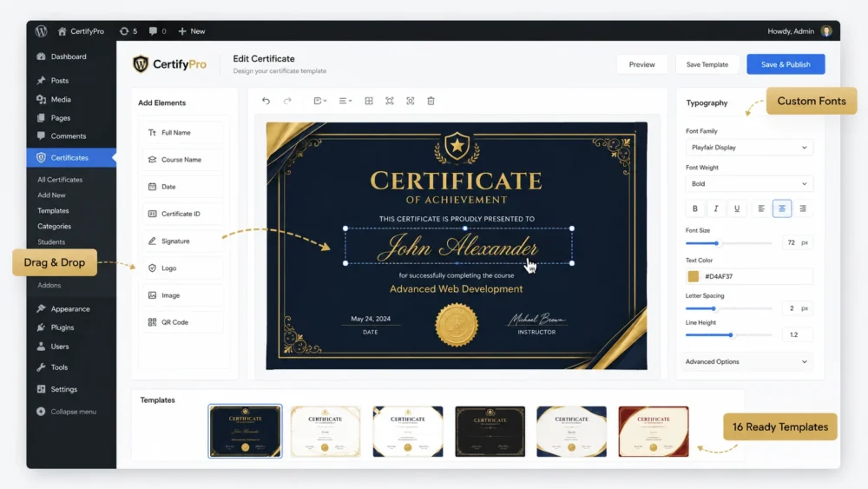Screen dimensions: 868x489
Task: Click the redo arrow icon
Action: click(287, 101)
